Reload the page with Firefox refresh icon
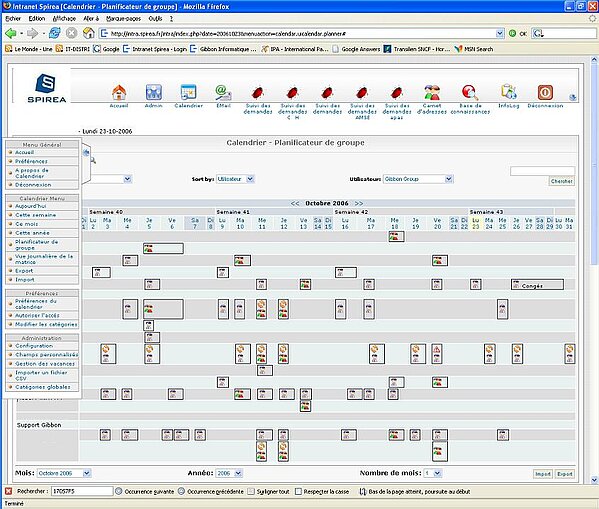The width and height of the screenshot is (599, 509). [55, 33]
